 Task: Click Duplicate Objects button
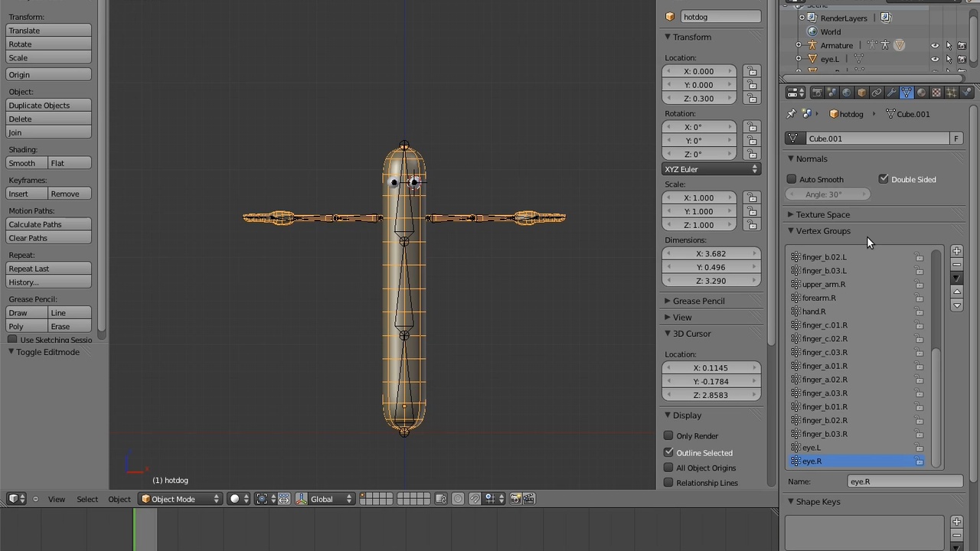(48, 106)
